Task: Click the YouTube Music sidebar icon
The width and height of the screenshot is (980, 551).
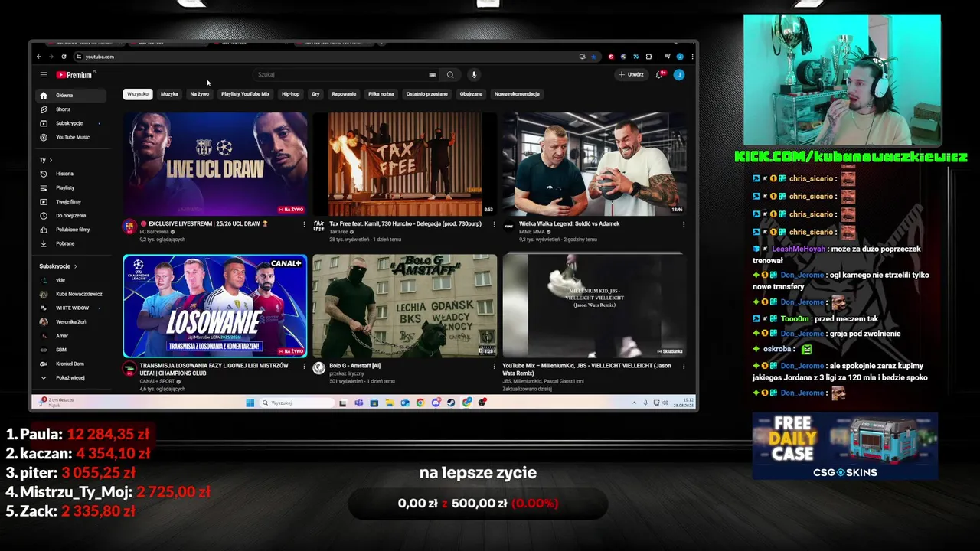Action: pos(44,137)
